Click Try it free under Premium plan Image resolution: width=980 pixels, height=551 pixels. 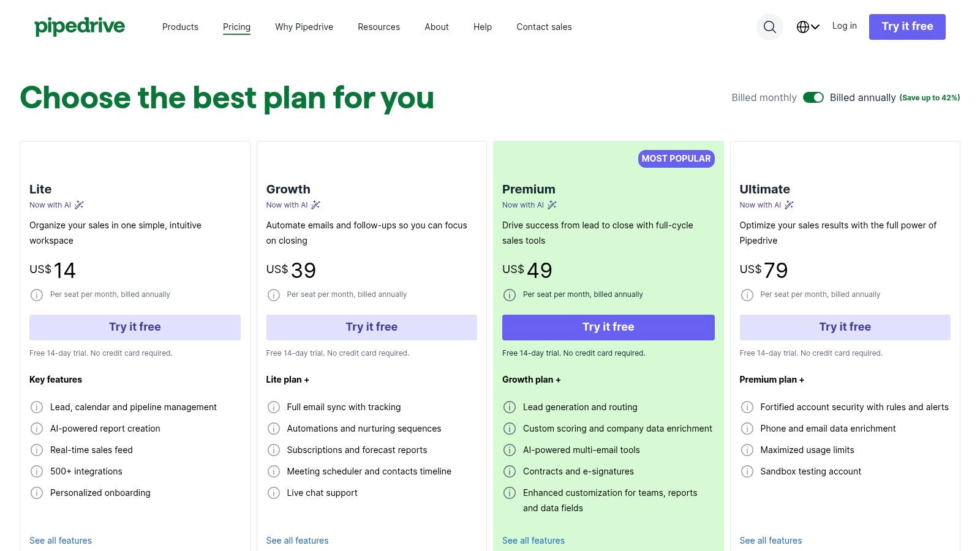[x=608, y=328]
